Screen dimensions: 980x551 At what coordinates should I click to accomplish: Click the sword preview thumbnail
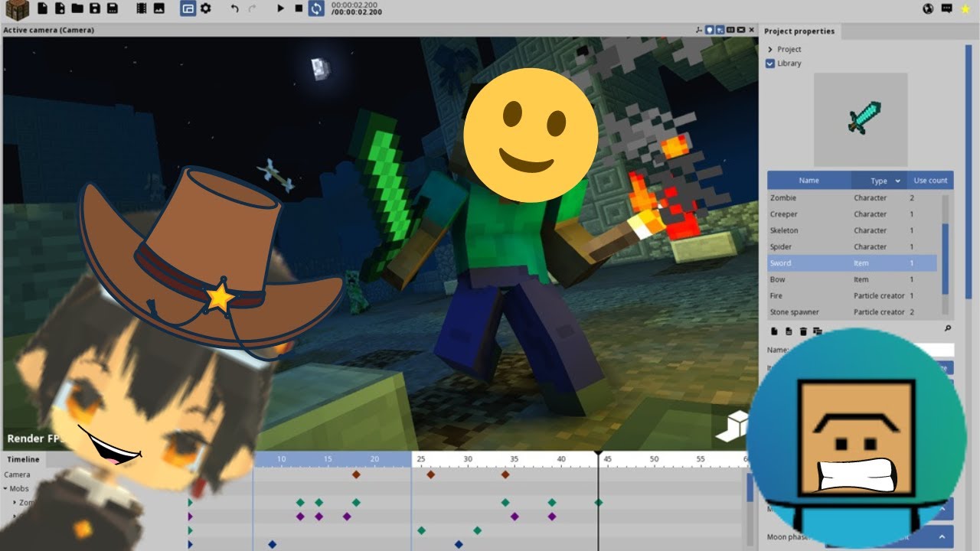click(861, 120)
